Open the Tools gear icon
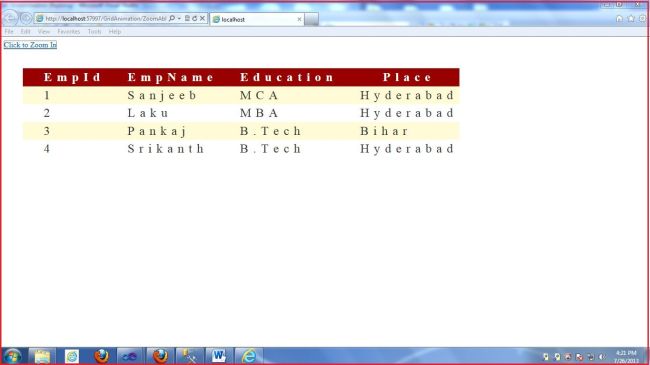 tap(643, 18)
